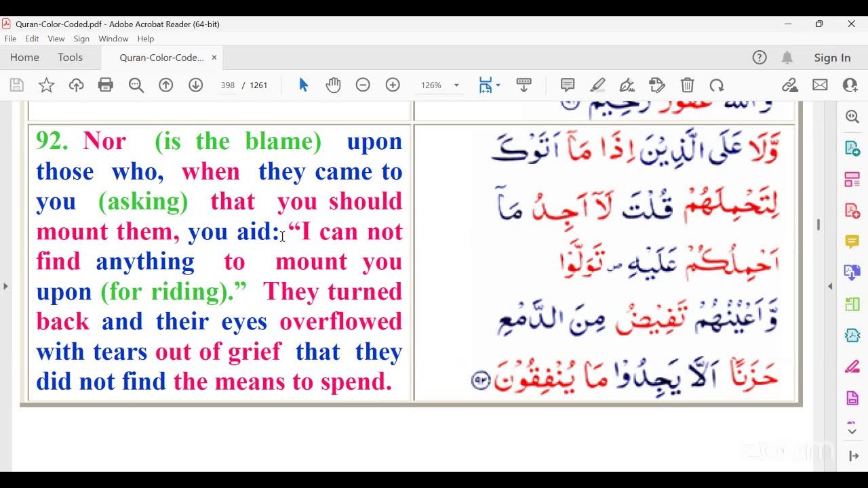Image resolution: width=868 pixels, height=488 pixels.
Task: Switch to the Home tab
Action: click(24, 58)
